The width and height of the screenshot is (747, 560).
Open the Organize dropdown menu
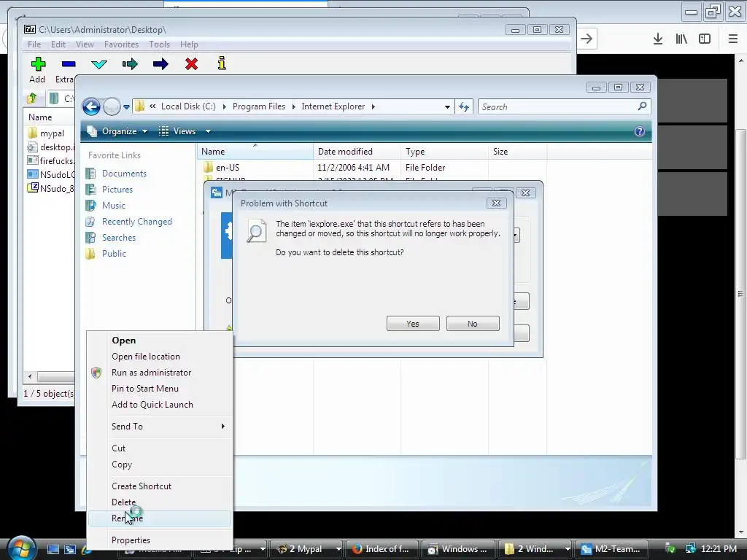pyautogui.click(x=119, y=131)
